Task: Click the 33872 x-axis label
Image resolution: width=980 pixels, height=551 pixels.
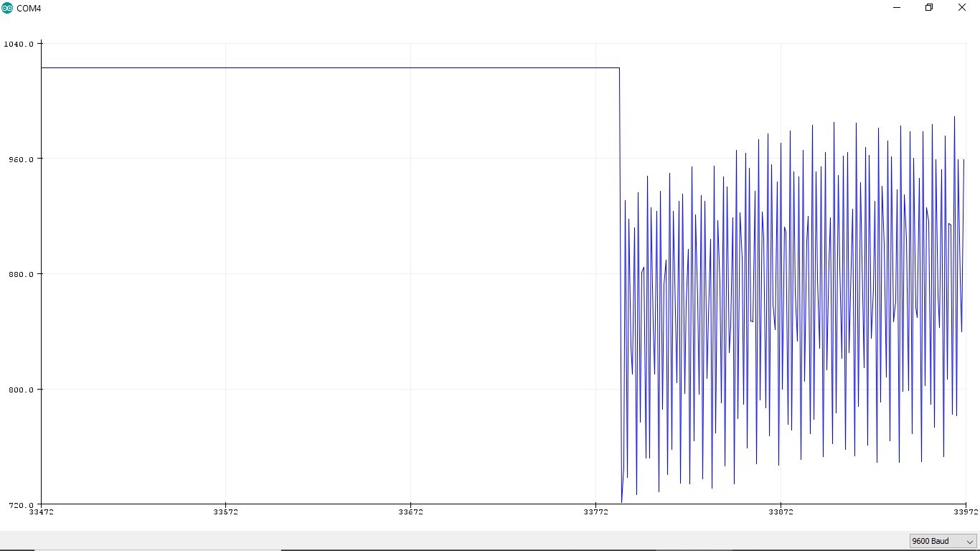Action: (x=781, y=512)
